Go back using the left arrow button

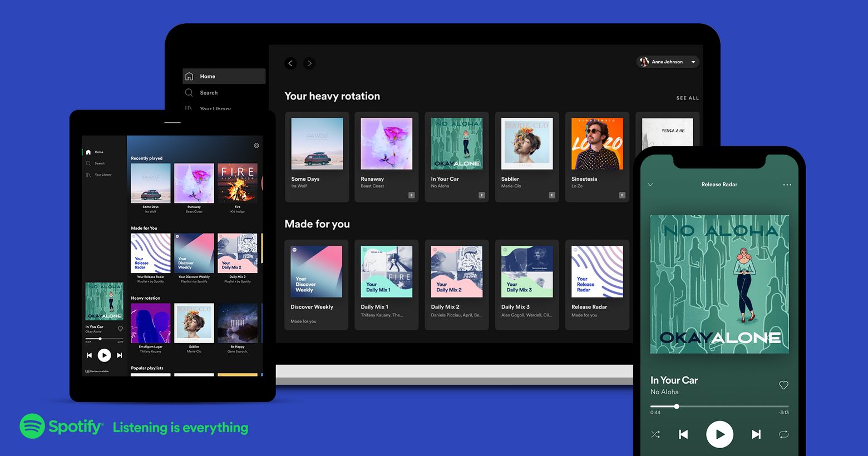pyautogui.click(x=290, y=63)
